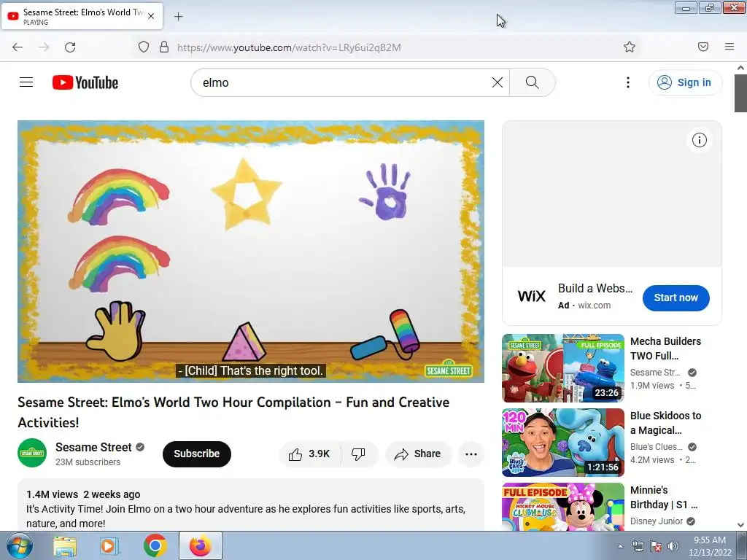Subscribe to Sesame Street channel
This screenshot has width=747, height=560.
(197, 454)
